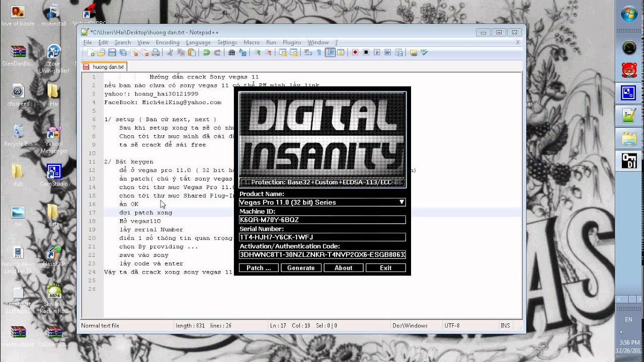Open the Macro menu
Image resolution: width=644 pixels, height=362 pixels.
252,42
